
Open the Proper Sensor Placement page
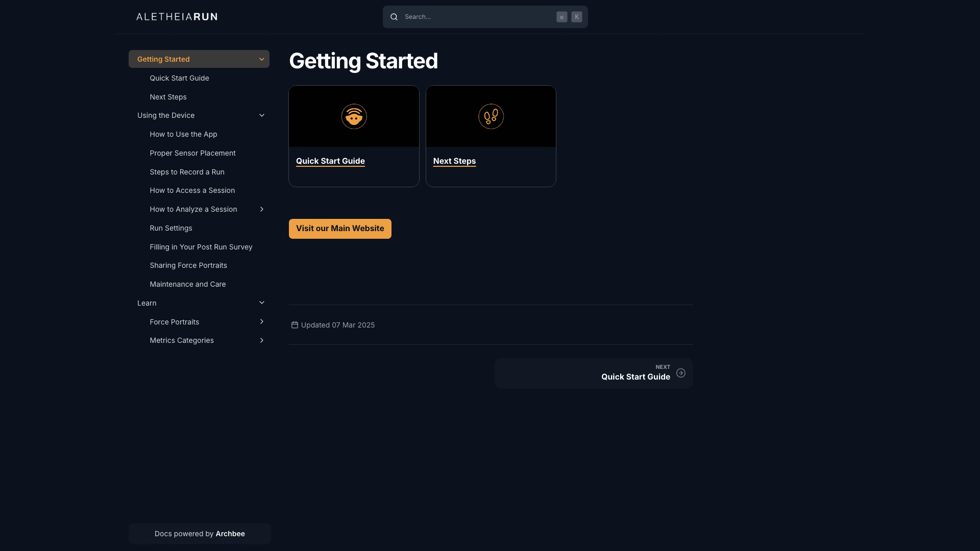coord(192,153)
